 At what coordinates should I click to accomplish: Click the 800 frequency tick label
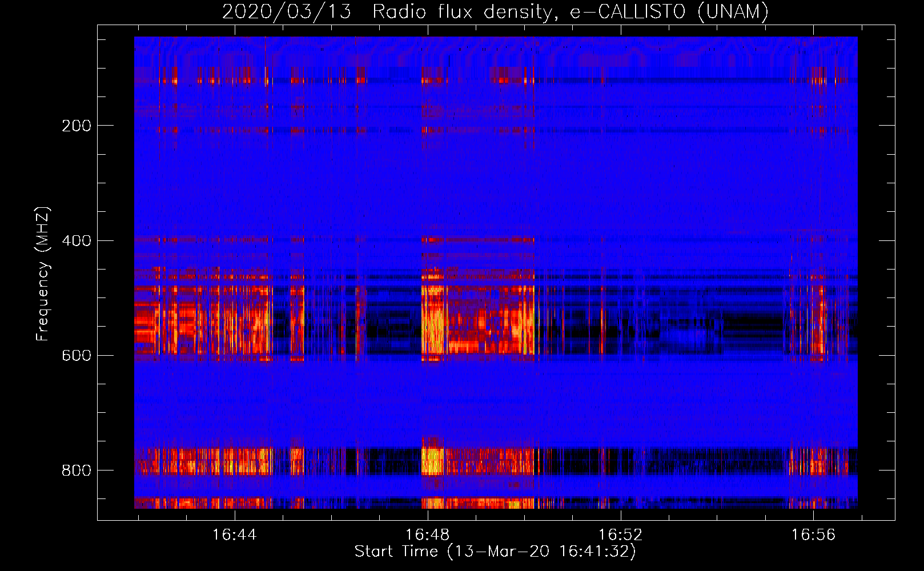coord(77,471)
